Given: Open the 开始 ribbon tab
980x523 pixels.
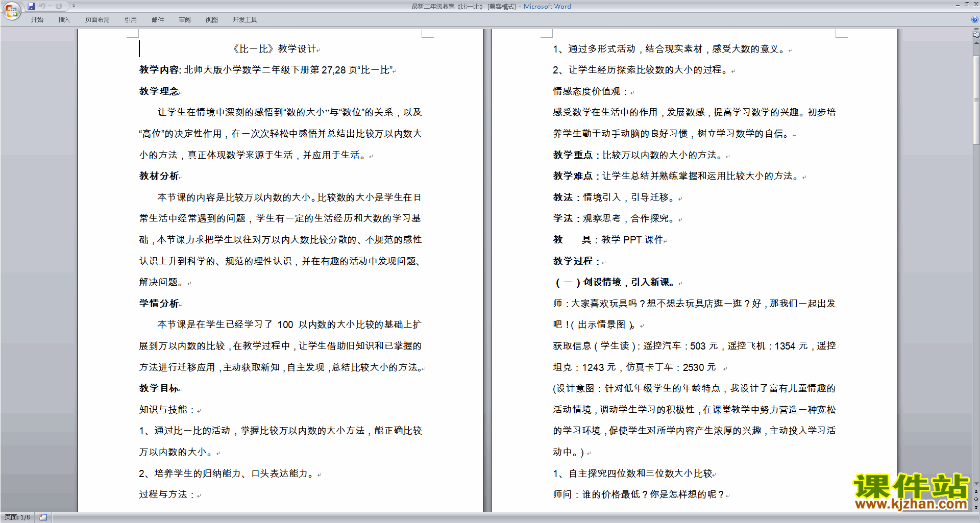Looking at the screenshot, I should pos(37,20).
